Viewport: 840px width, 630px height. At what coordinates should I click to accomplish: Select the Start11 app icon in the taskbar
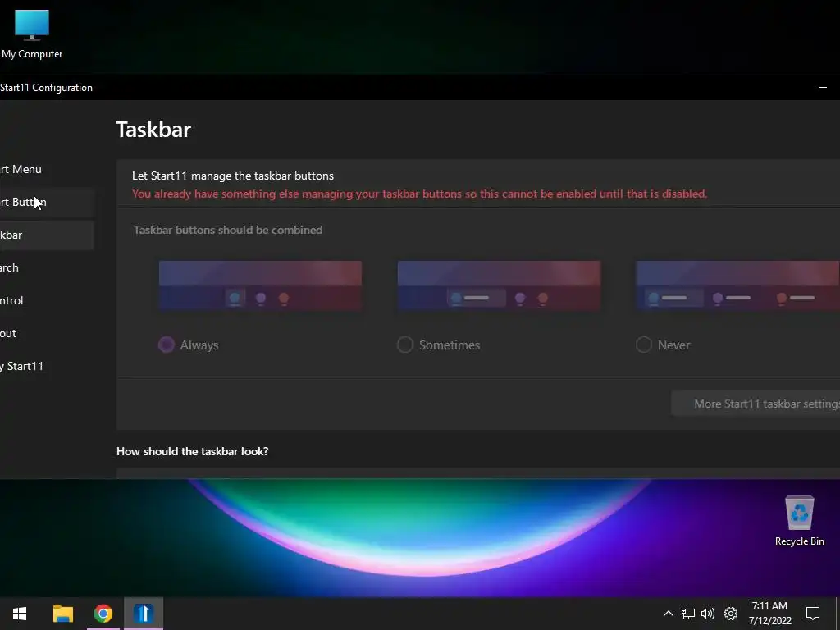point(144,614)
